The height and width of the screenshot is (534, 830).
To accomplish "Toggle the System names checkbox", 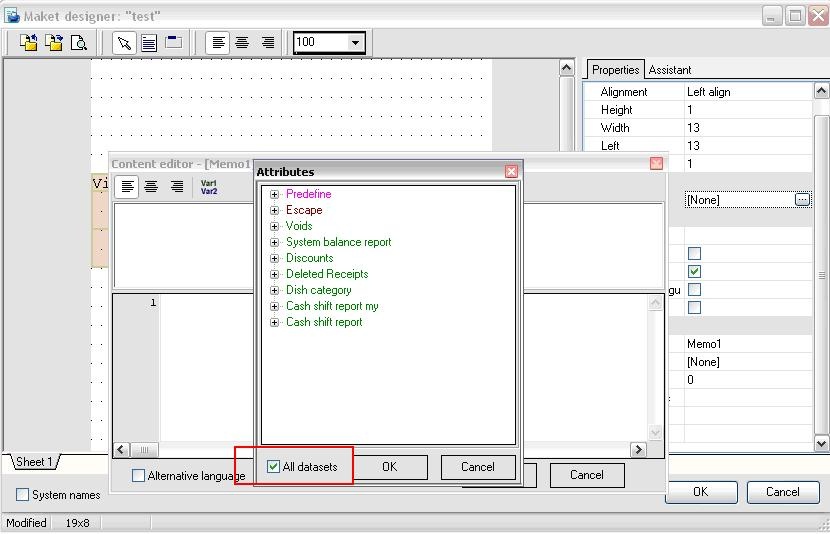I will (23, 495).
